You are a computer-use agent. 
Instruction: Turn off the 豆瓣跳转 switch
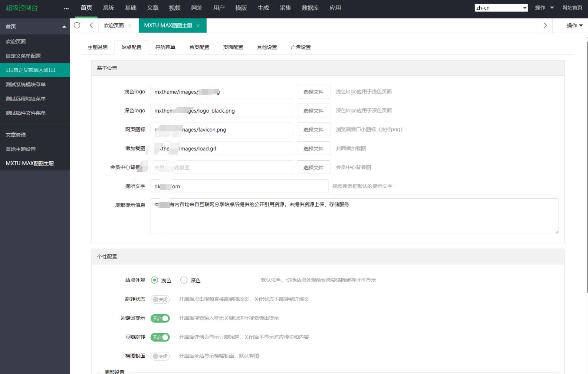(x=160, y=337)
